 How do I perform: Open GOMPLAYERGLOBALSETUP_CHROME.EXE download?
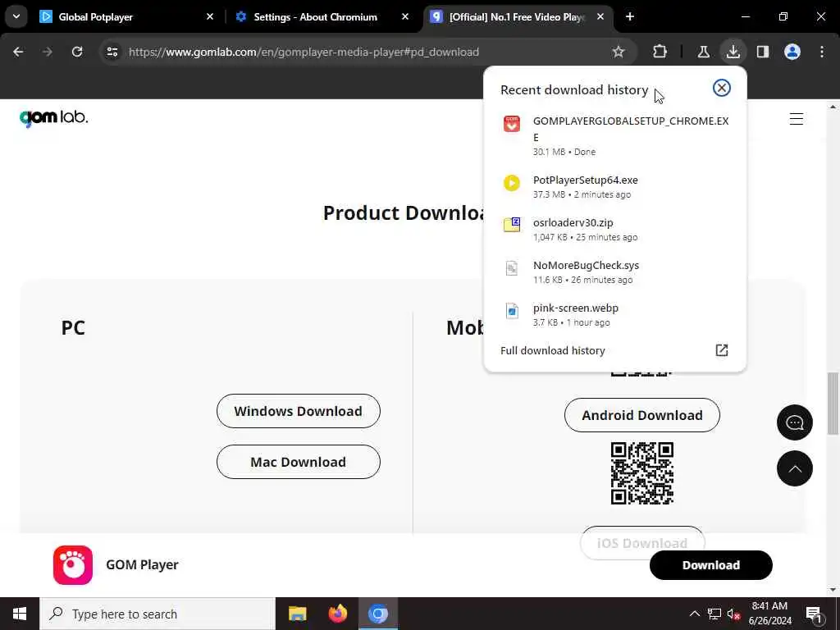point(615,135)
